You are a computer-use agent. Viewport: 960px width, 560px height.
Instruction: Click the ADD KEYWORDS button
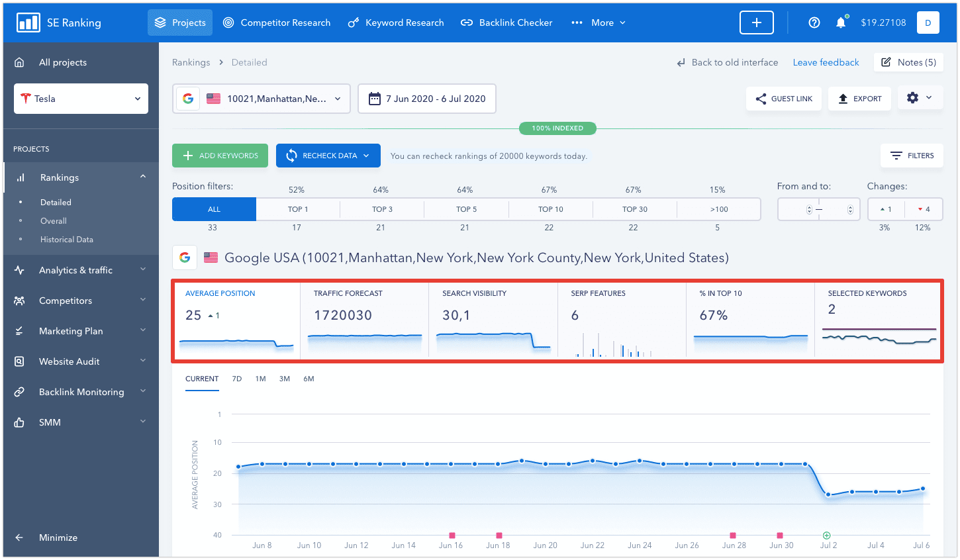(x=220, y=156)
